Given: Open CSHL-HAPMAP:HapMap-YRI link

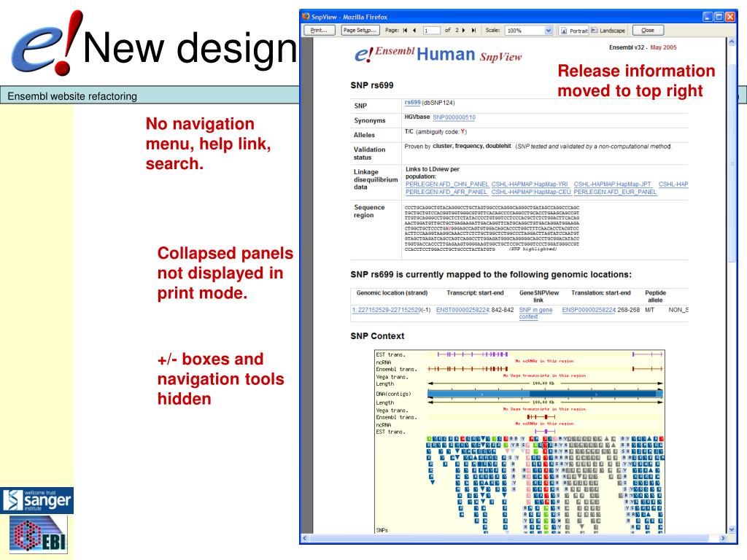Looking at the screenshot, I should [x=530, y=184].
